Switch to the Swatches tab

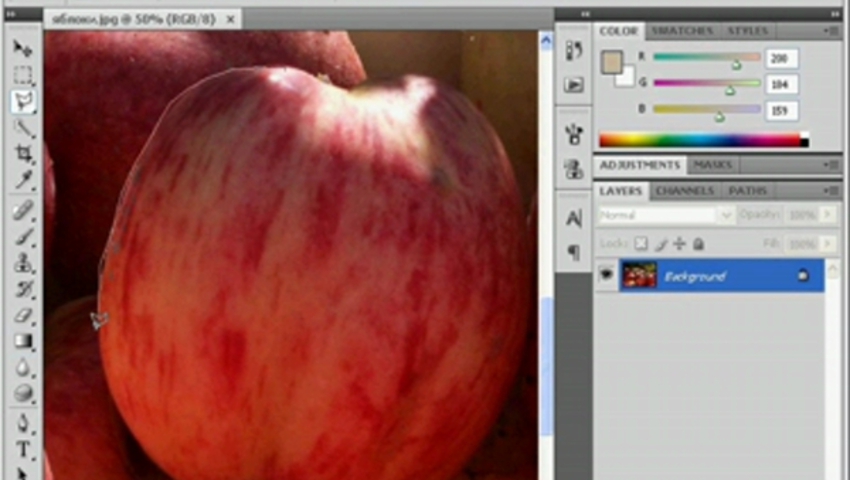[682, 31]
